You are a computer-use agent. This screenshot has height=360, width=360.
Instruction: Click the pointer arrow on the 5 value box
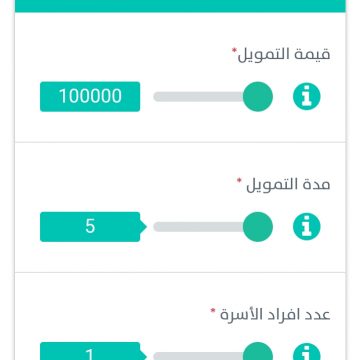[144, 227]
